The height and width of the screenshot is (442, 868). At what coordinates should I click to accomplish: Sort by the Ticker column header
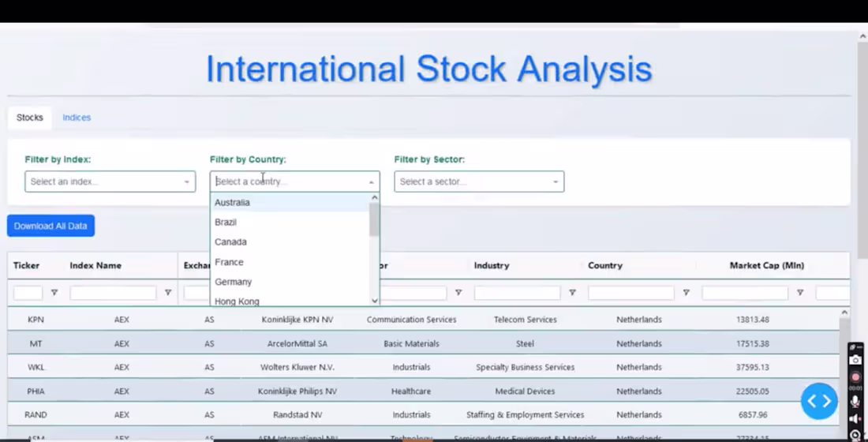(x=26, y=265)
